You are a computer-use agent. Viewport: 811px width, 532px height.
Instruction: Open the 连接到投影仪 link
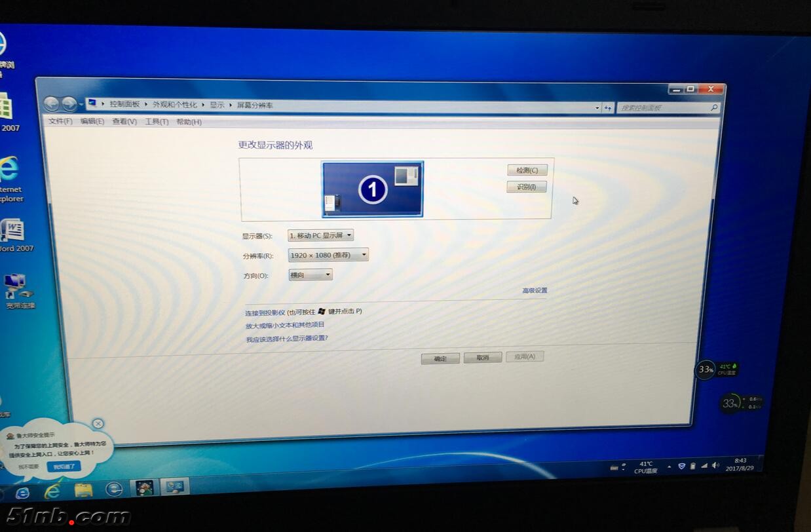[265, 313]
